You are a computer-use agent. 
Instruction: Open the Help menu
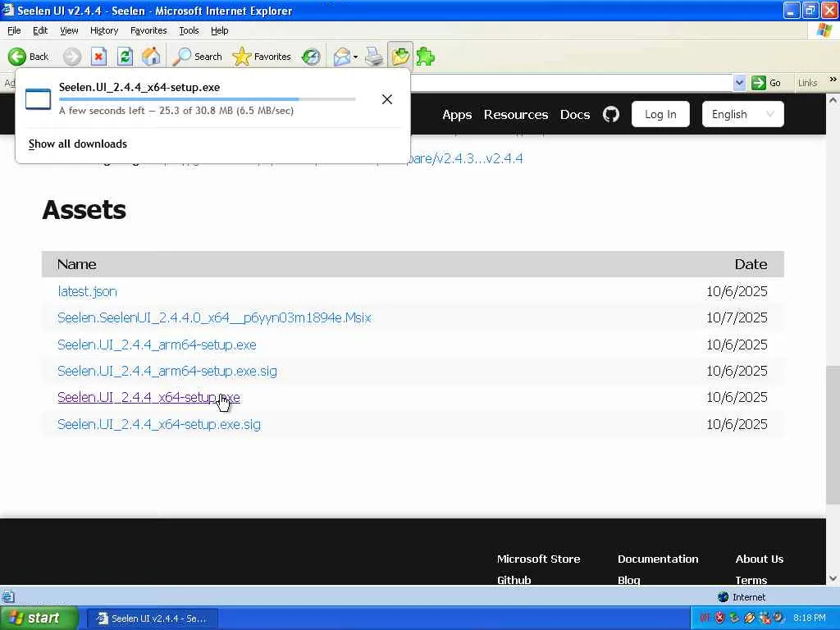tap(219, 30)
